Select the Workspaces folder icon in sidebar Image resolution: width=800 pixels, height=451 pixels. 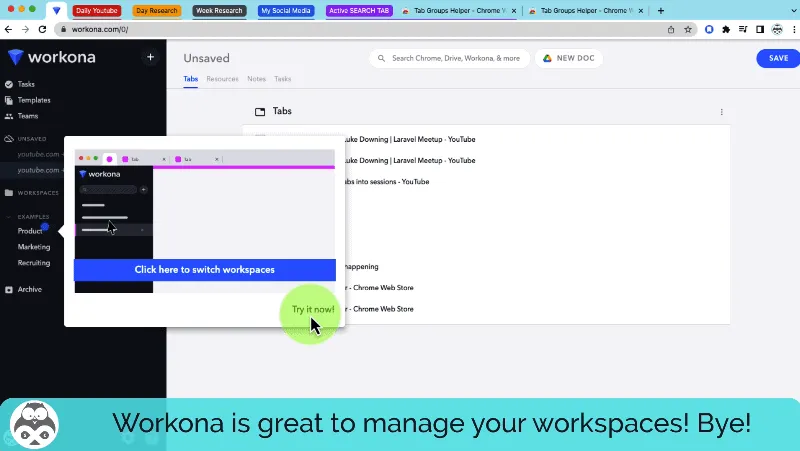[9, 193]
